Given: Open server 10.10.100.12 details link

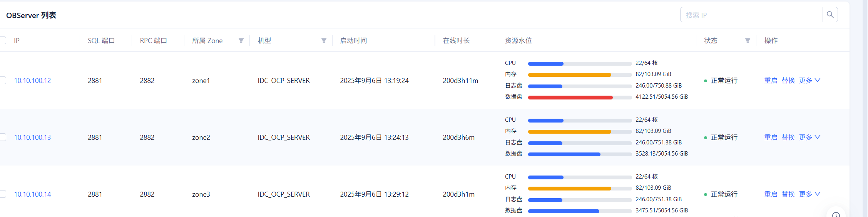Looking at the screenshot, I should (x=32, y=80).
